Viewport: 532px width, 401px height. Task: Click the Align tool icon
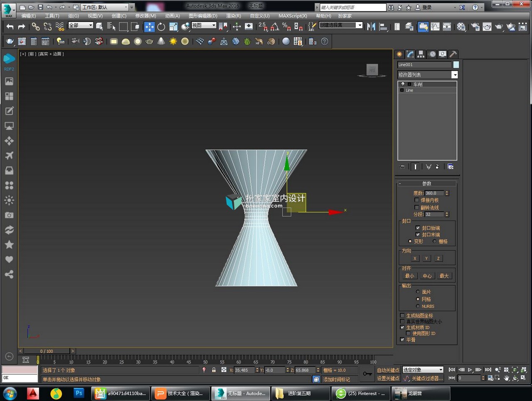[383, 27]
